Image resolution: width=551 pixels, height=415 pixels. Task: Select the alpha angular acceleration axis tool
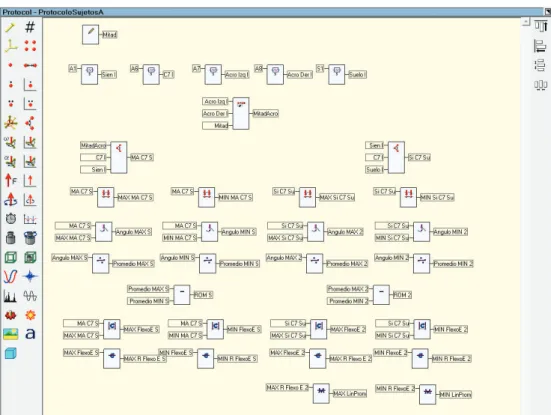(11, 161)
